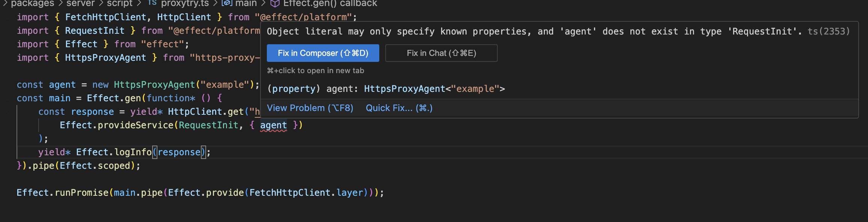This screenshot has width=868, height=222.
Task: Click the red-underlined agent property
Action: click(x=273, y=125)
